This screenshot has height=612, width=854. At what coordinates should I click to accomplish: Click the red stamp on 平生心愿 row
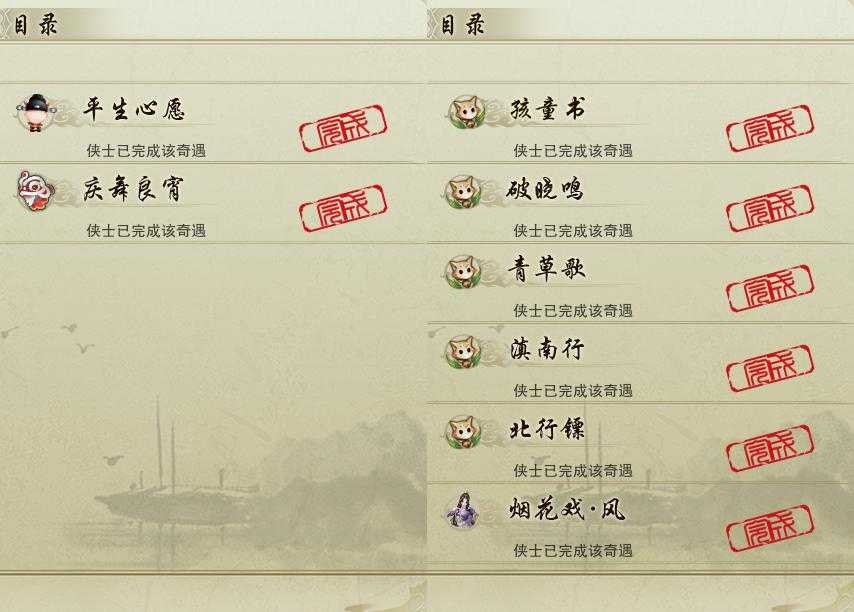point(343,128)
